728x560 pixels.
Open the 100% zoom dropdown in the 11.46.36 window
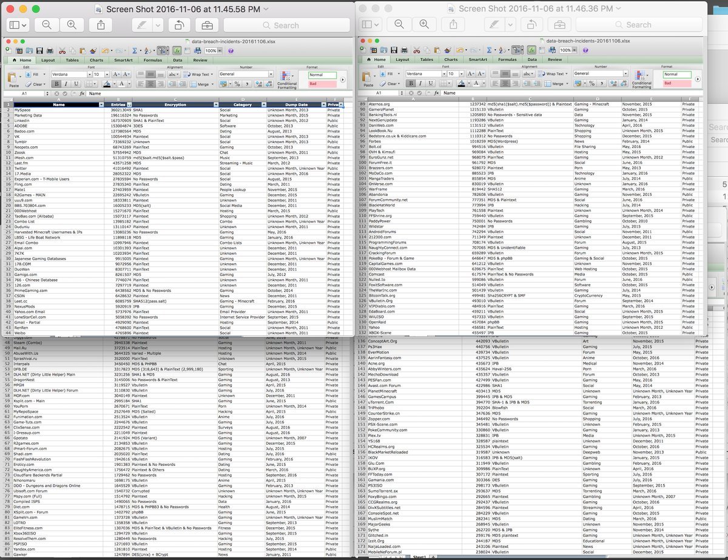[x=575, y=50]
